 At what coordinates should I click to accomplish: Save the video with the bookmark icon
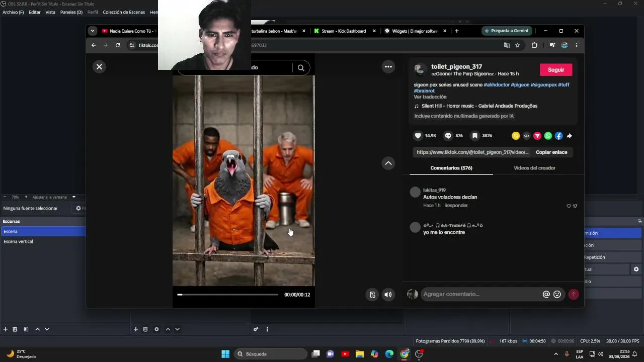[474, 136]
